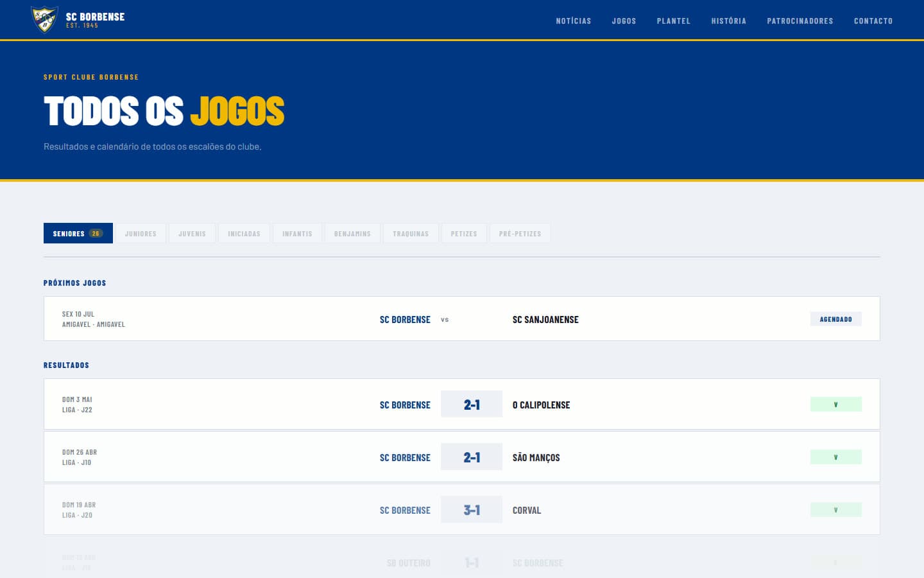Switch to the Benjamins tab

click(x=352, y=233)
